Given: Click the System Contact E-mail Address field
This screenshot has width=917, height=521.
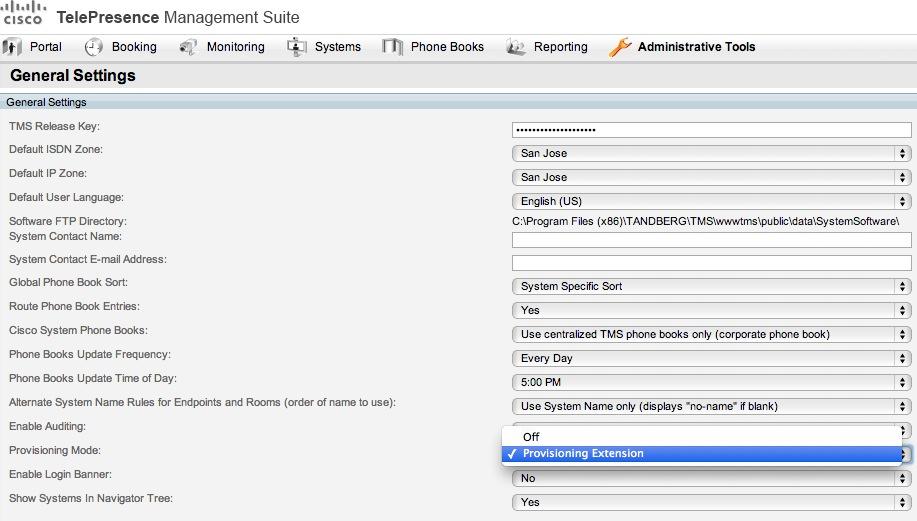Looking at the screenshot, I should 711,263.
